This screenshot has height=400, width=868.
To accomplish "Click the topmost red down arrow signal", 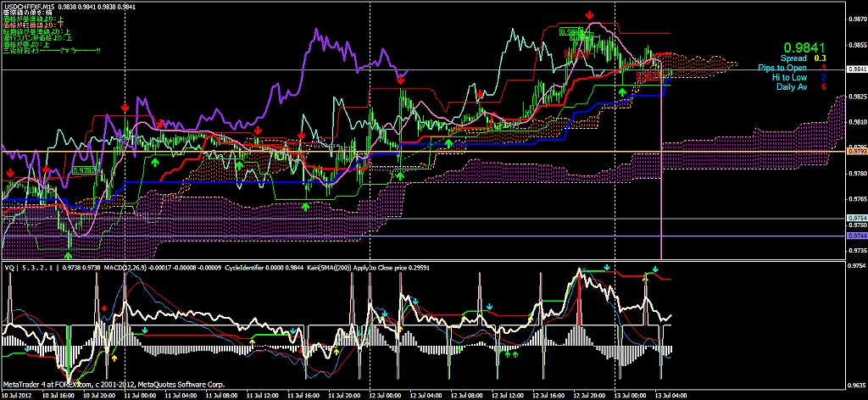I will [x=589, y=14].
